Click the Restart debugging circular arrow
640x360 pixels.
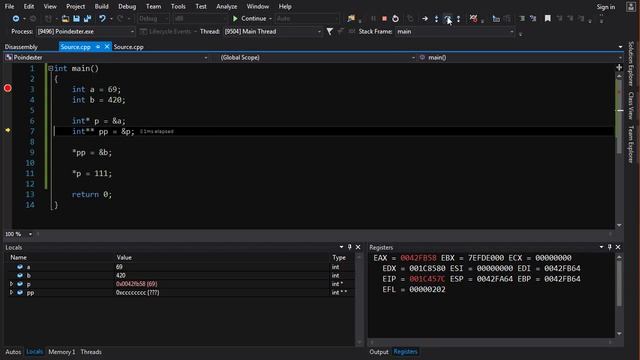coord(395,19)
